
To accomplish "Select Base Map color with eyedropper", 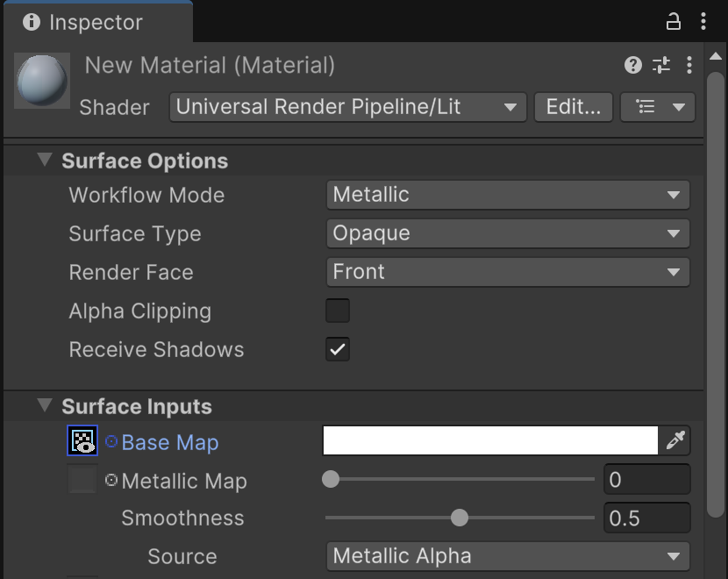I will coord(674,440).
